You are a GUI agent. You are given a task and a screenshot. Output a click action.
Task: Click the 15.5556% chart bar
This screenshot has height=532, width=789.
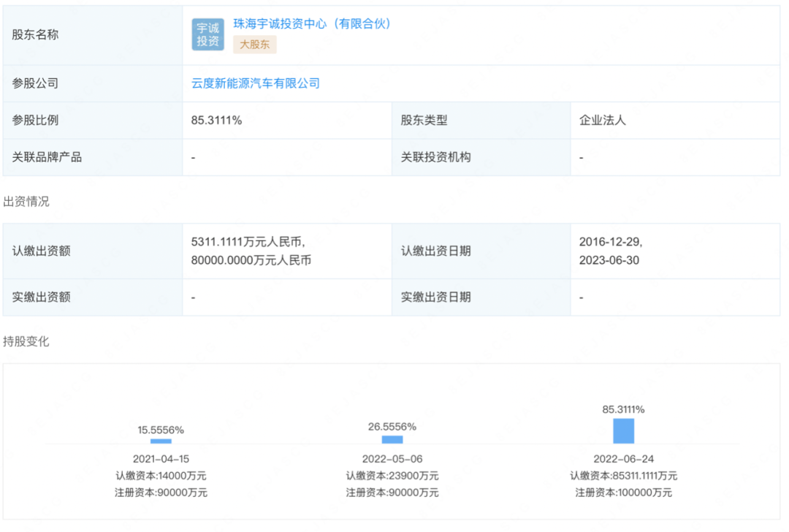161,441
